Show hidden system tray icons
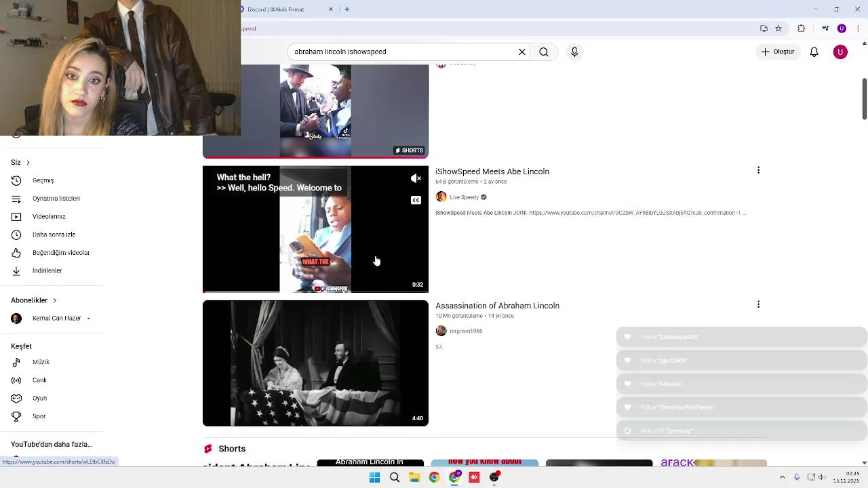Viewport: 868px width, 488px height. pos(782,477)
